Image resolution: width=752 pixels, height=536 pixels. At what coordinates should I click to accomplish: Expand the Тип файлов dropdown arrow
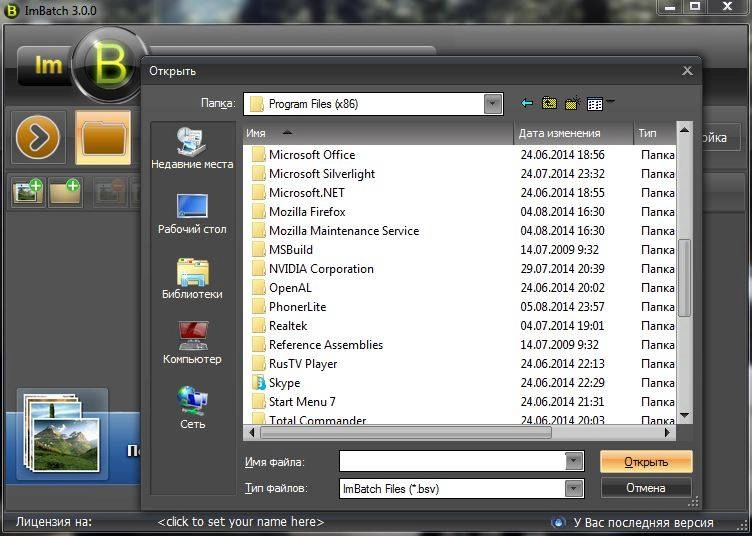click(x=573, y=489)
